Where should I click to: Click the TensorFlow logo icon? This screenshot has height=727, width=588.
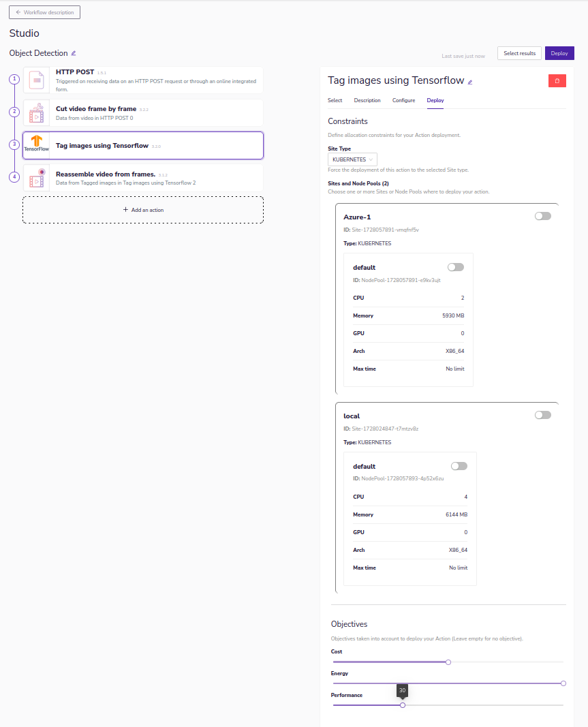tap(37, 145)
